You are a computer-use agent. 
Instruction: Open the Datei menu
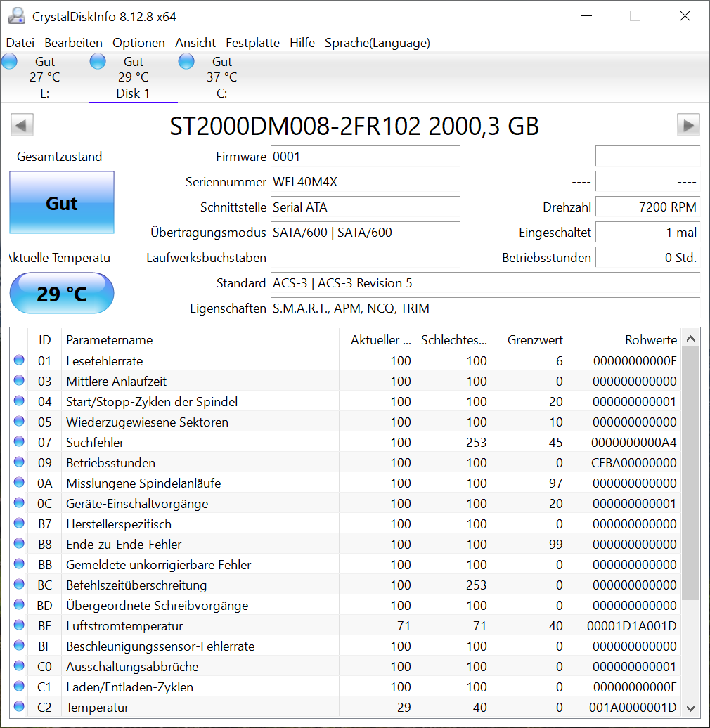[20, 43]
